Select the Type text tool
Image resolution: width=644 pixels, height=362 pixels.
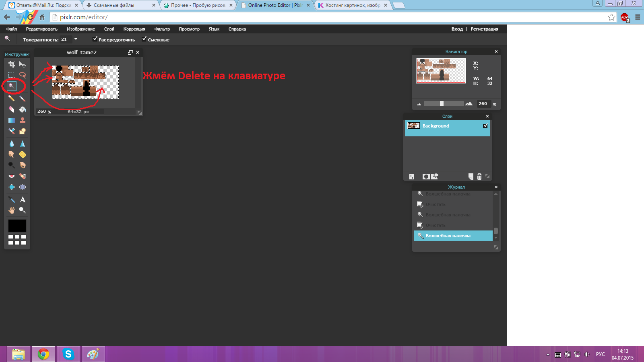(x=23, y=200)
